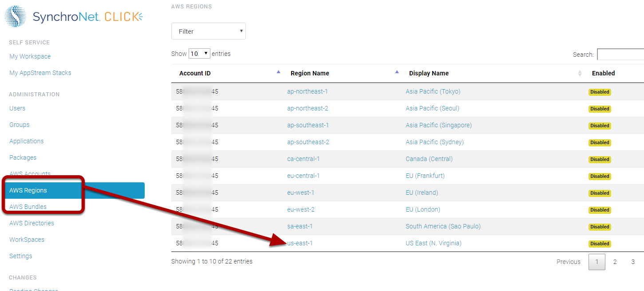
Task: Open My Workspace in sidebar
Action: [x=30, y=56]
